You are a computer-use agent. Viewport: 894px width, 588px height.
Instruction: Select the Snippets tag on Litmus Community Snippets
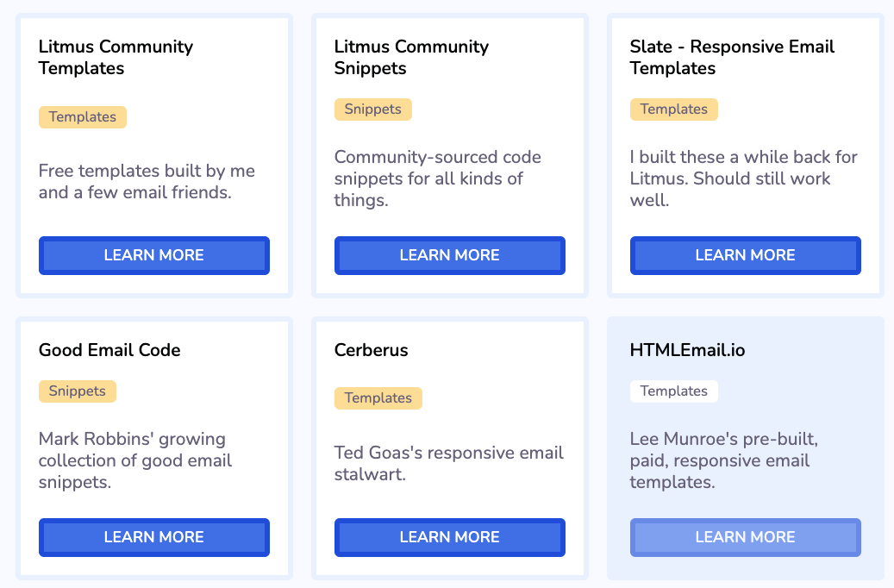pyautogui.click(x=373, y=109)
